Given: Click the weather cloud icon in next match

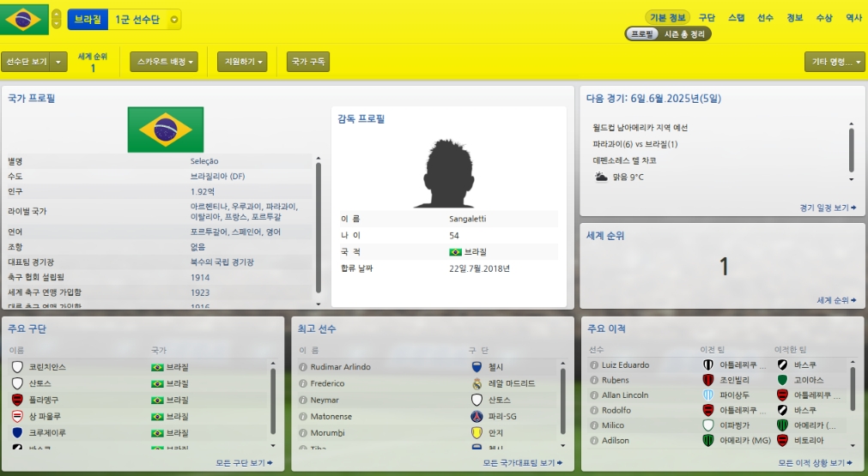Looking at the screenshot, I should point(601,177).
